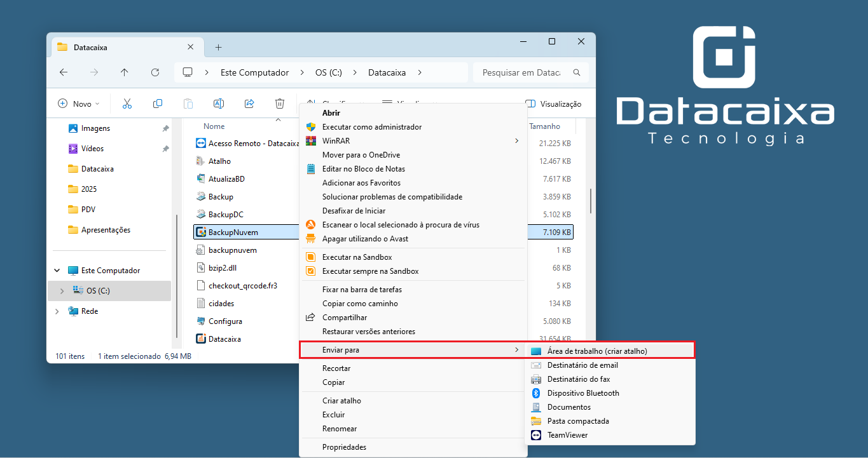The image size is (868, 458).
Task: Refresh the Datacaixa folder view
Action: pos(155,72)
